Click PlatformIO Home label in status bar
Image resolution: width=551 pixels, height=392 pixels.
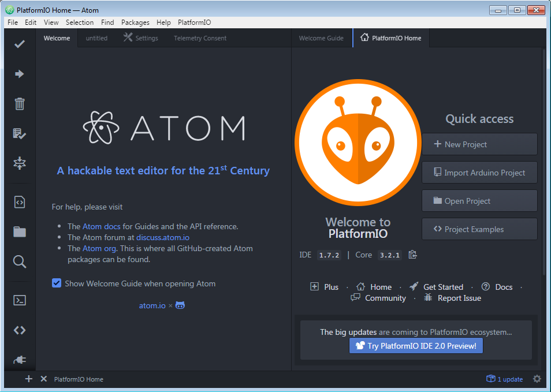point(79,379)
